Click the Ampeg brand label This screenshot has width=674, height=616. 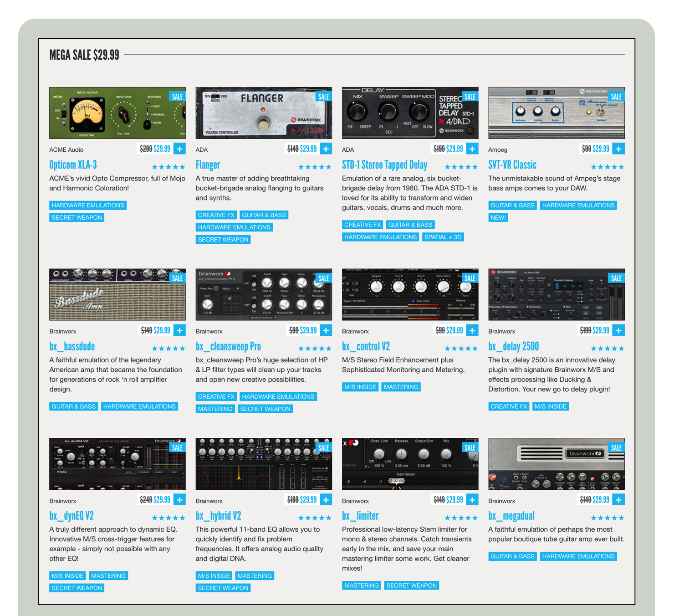pos(498,149)
